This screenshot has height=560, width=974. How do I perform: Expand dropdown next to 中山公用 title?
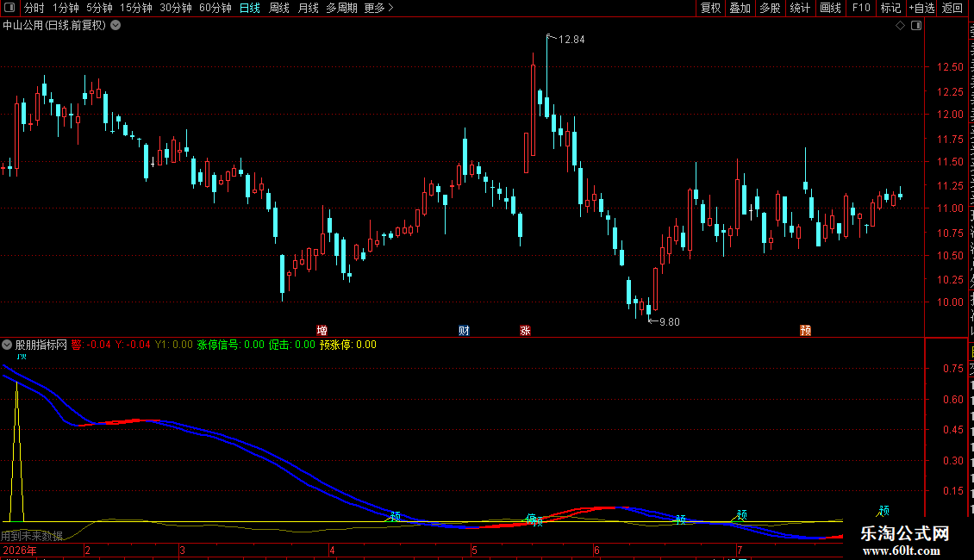pyautogui.click(x=116, y=26)
